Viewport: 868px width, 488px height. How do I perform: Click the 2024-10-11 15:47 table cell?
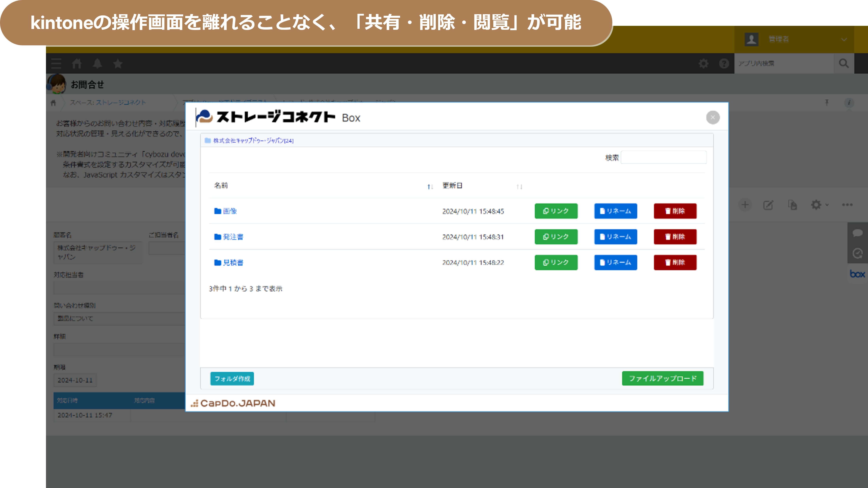(92, 415)
